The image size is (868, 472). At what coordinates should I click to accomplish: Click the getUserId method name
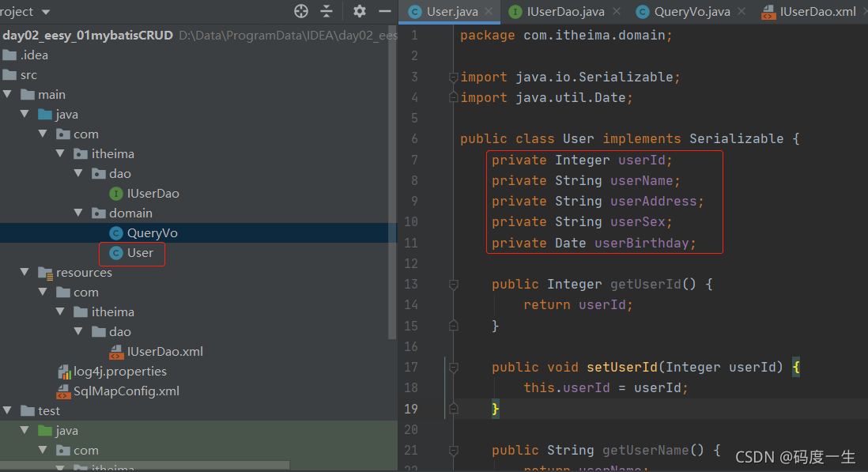(x=645, y=285)
